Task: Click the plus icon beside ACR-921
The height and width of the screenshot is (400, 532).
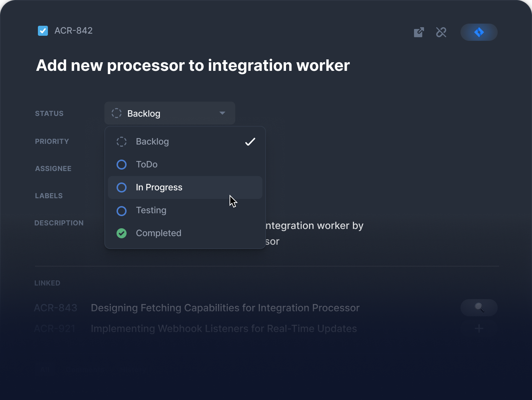Action: 479,328
